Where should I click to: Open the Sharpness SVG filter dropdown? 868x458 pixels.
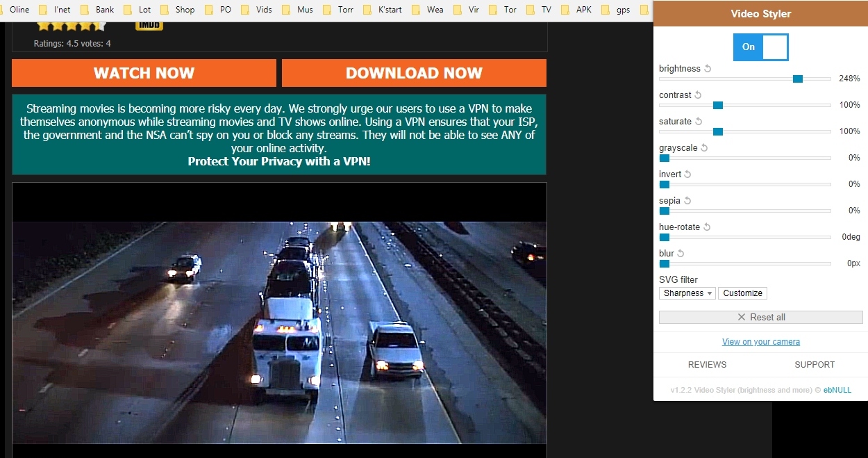click(x=687, y=293)
